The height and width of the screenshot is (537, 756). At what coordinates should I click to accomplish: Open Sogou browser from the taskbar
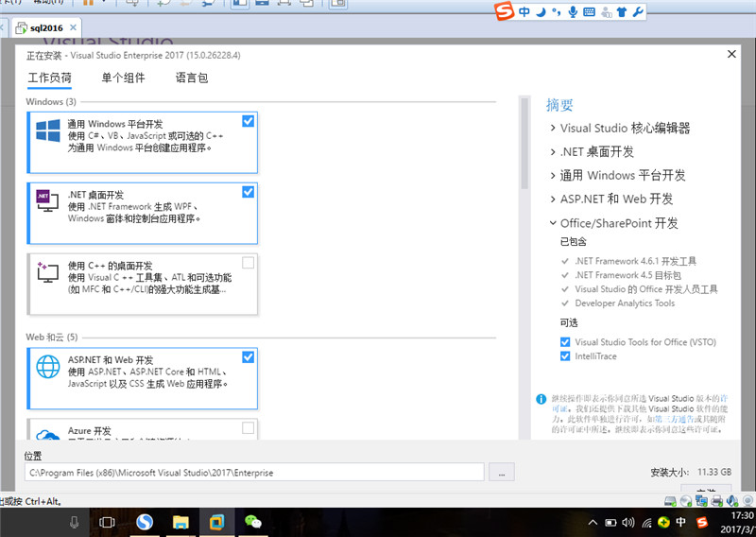tap(145, 522)
